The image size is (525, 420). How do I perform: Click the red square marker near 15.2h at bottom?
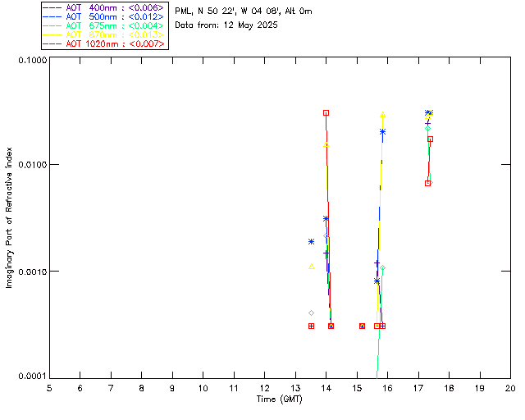click(362, 326)
